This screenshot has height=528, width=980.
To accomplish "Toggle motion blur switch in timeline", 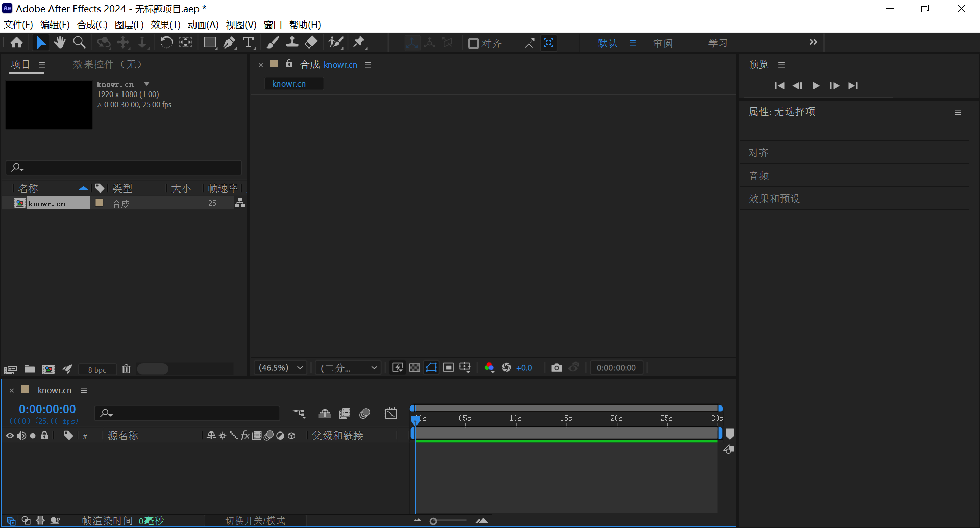I will [364, 413].
